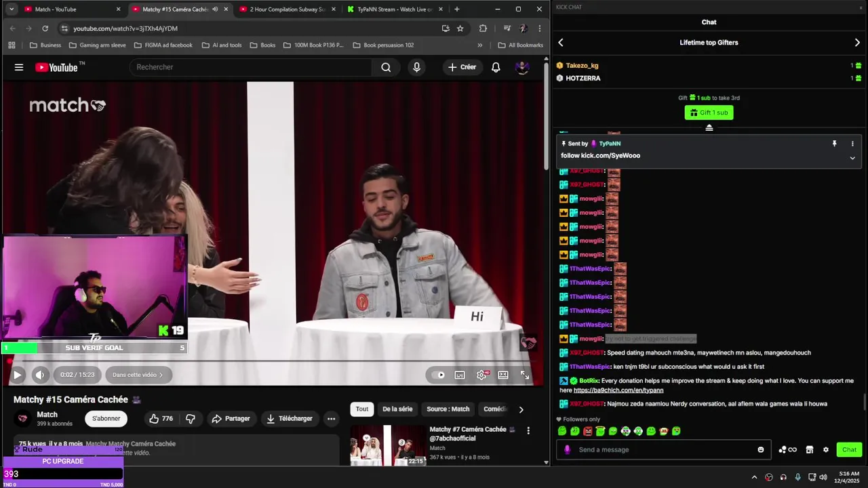Image resolution: width=868 pixels, height=488 pixels.
Task: Click the Télécharger download button
Action: (290, 419)
